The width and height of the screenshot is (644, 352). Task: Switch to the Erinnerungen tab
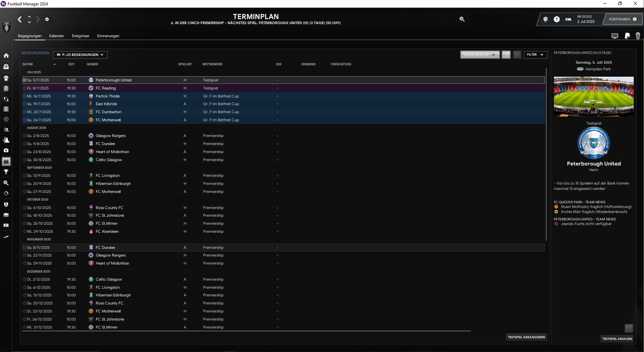click(x=108, y=36)
